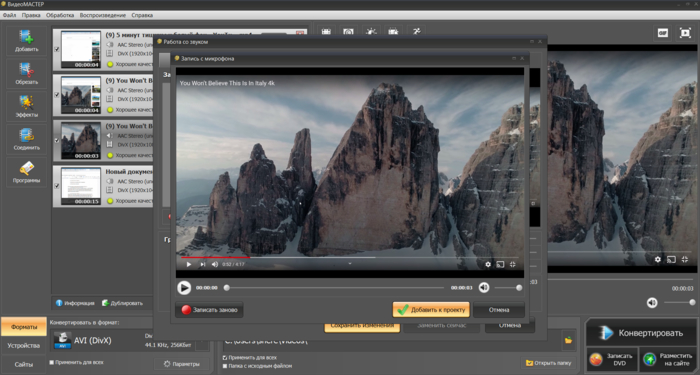
Task: Click 'Добавить к проекту' button
Action: 431,310
